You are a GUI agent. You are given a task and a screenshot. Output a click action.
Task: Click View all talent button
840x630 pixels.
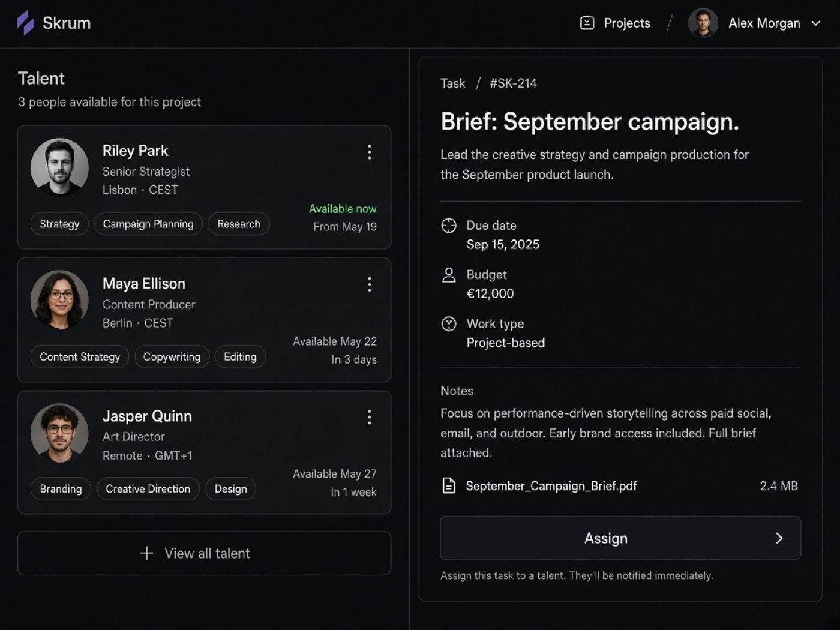205,553
